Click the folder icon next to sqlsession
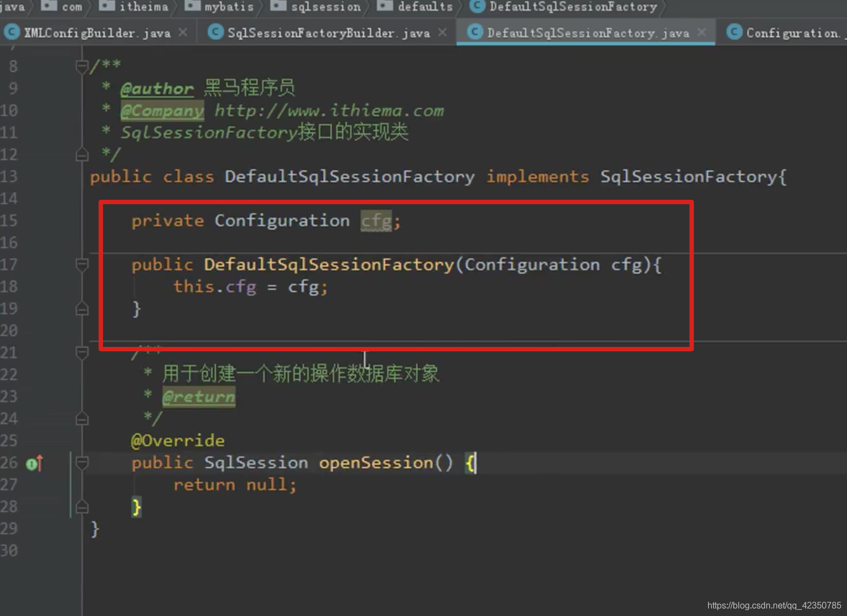The width and height of the screenshot is (847, 616). (278, 5)
